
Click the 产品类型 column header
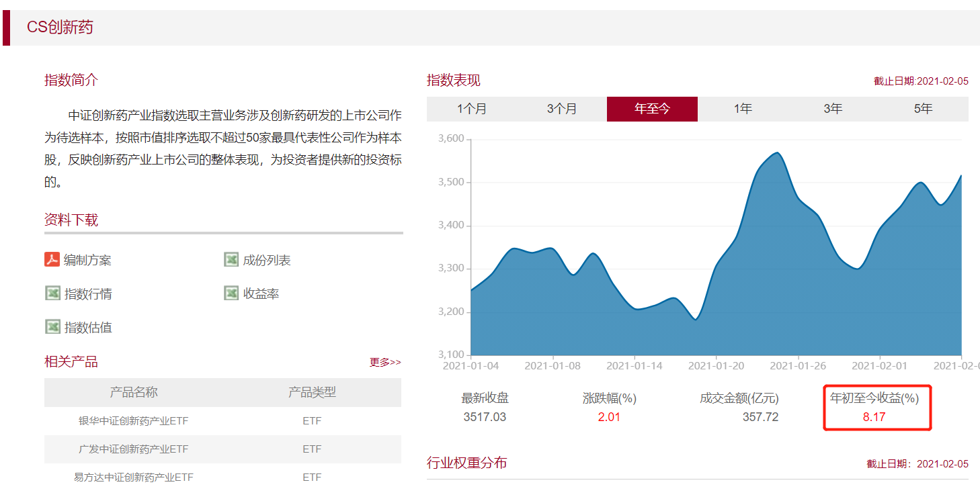click(312, 392)
